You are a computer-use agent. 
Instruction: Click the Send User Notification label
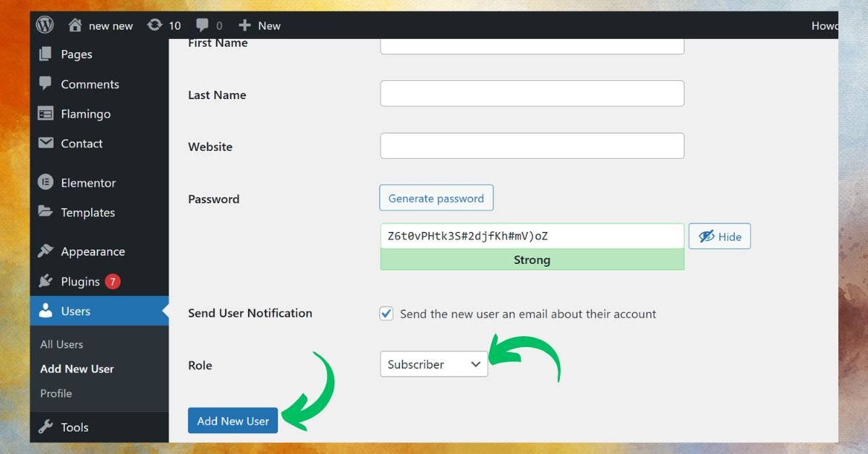(x=250, y=313)
